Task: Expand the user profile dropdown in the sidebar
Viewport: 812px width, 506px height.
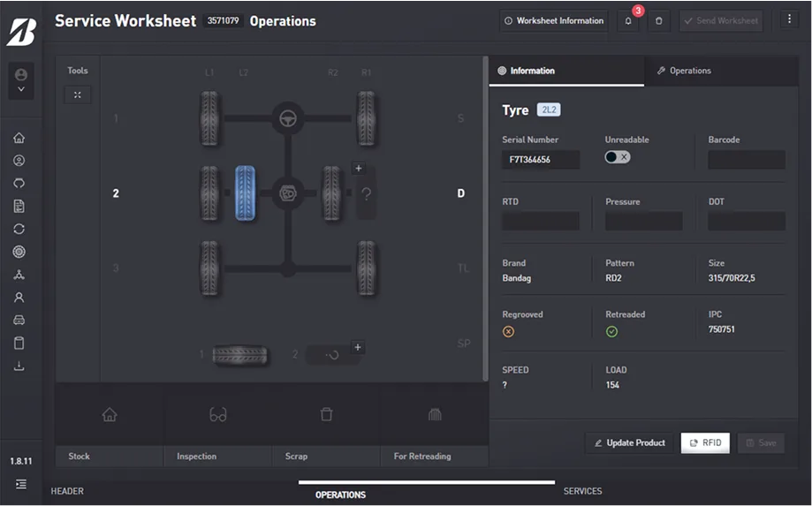Action: tap(21, 81)
